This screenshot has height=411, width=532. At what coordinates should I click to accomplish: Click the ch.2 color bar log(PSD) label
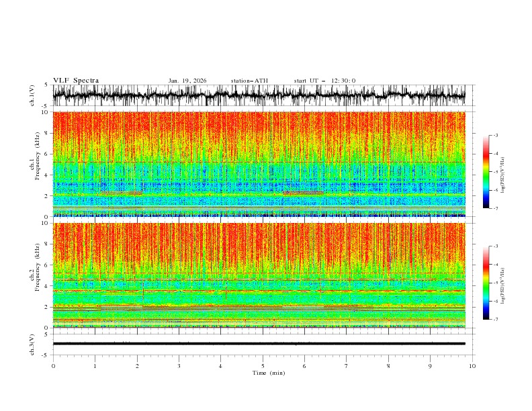502,285
